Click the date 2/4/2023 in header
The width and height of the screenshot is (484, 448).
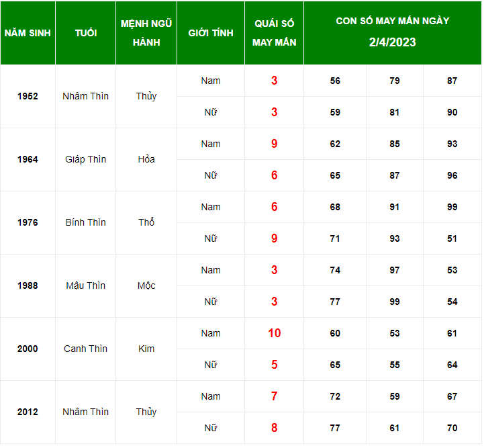[392, 42]
